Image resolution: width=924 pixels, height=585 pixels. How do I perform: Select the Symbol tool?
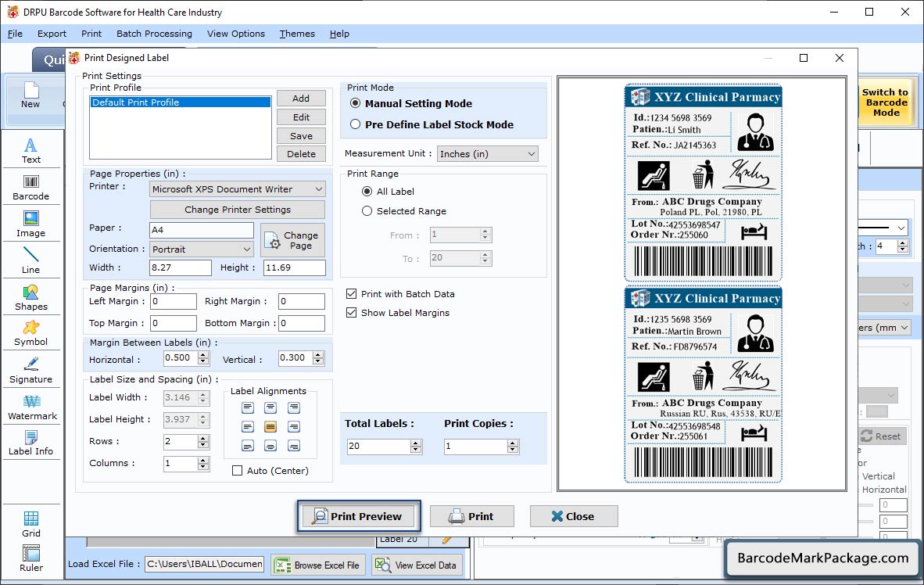(x=30, y=333)
